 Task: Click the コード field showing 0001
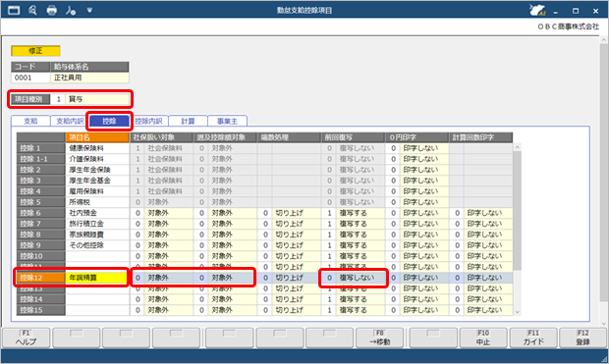(30, 78)
